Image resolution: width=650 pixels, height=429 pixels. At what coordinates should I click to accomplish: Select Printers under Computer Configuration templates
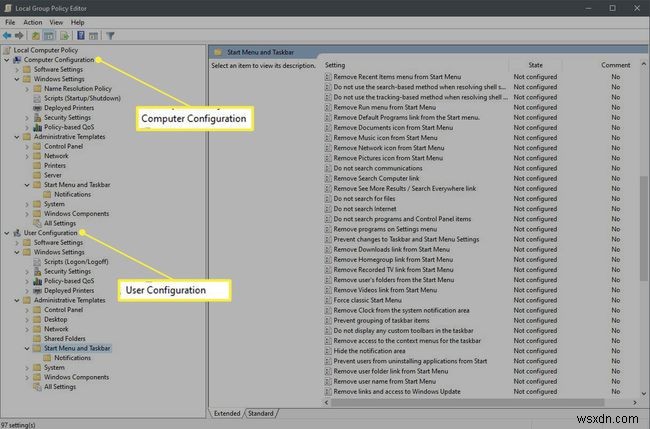coord(55,165)
